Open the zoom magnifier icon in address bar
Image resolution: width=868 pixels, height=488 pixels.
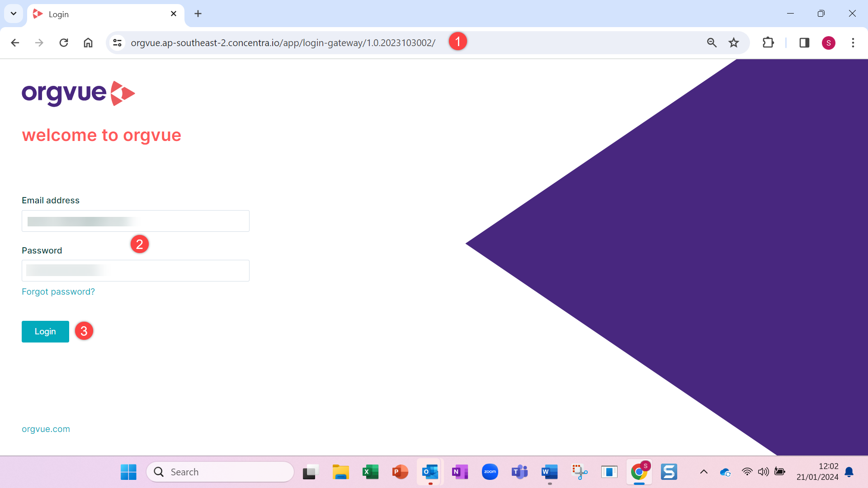712,42
